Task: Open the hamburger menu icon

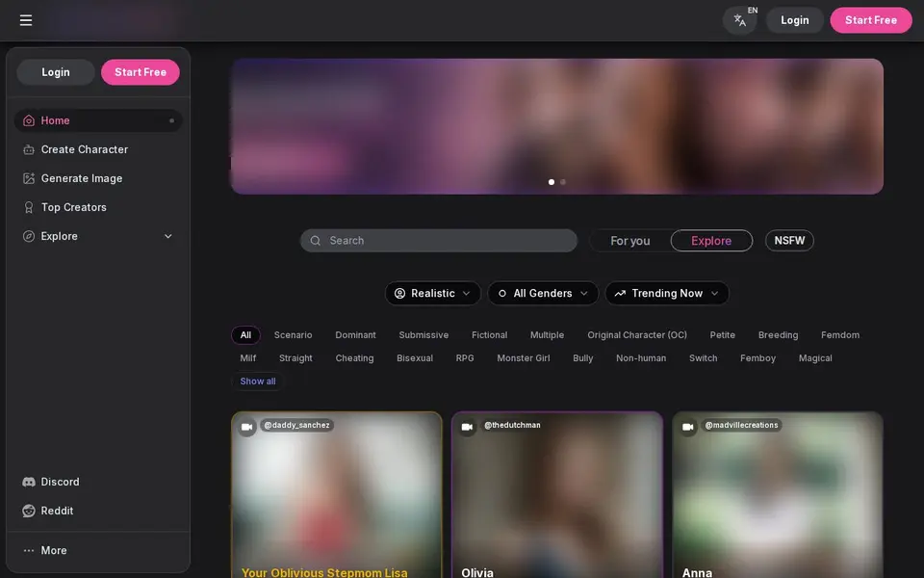Action: click(26, 20)
